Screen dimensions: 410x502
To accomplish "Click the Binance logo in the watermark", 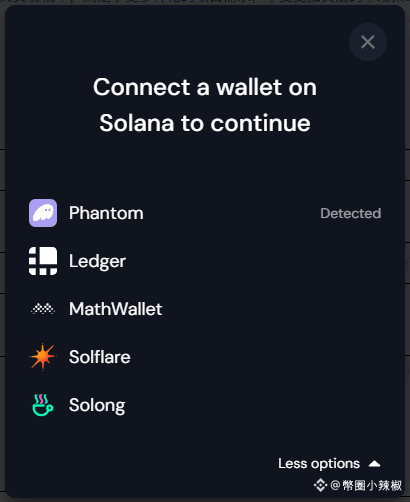I will (320, 485).
